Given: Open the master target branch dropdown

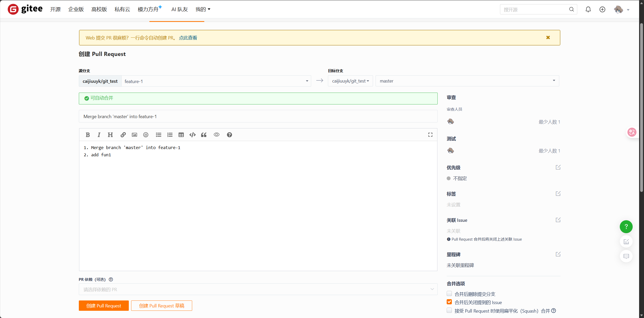Looking at the screenshot, I should [x=467, y=81].
